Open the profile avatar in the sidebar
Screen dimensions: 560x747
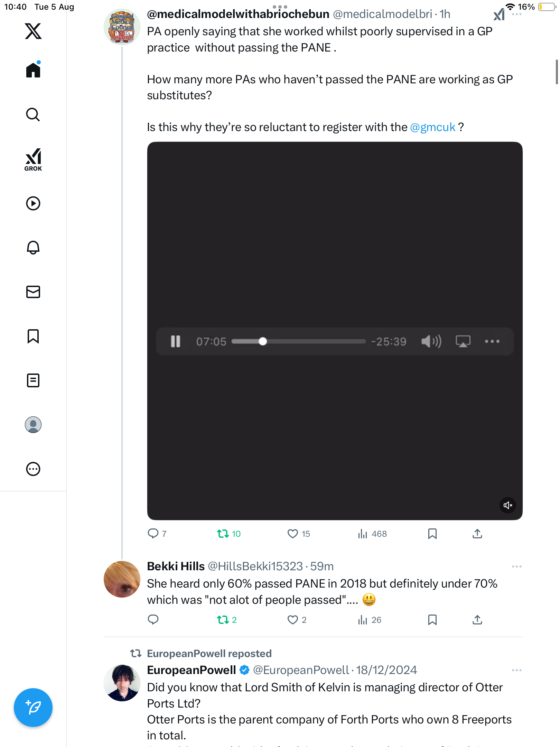coord(33,425)
